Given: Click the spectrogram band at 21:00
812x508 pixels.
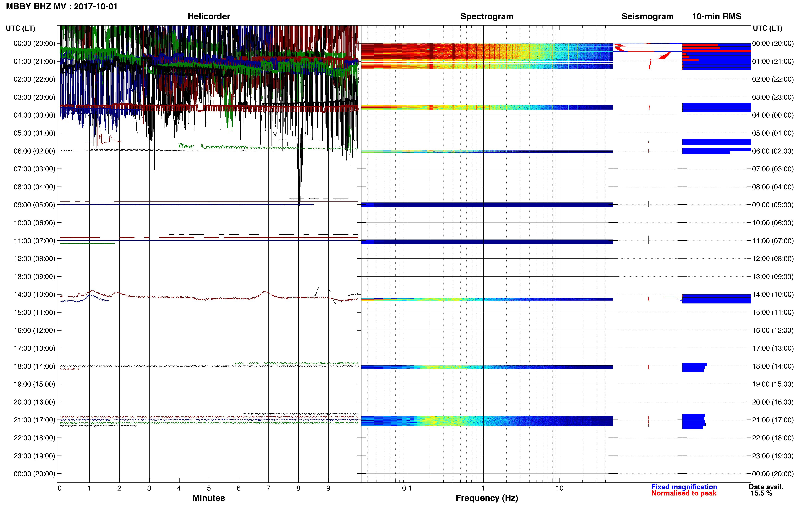Looking at the screenshot, I should coord(487,421).
